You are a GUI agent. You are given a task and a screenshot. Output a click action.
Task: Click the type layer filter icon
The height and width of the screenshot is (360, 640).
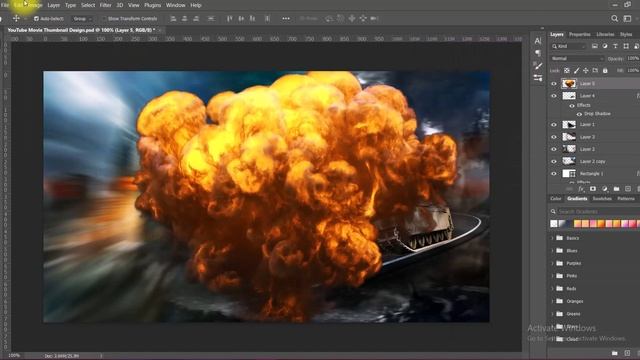[x=616, y=47]
